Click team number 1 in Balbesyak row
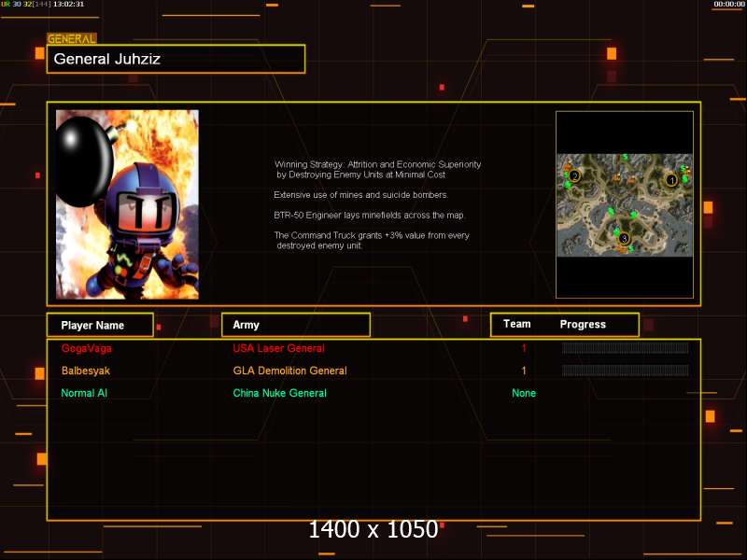The height and width of the screenshot is (560, 747). point(524,371)
